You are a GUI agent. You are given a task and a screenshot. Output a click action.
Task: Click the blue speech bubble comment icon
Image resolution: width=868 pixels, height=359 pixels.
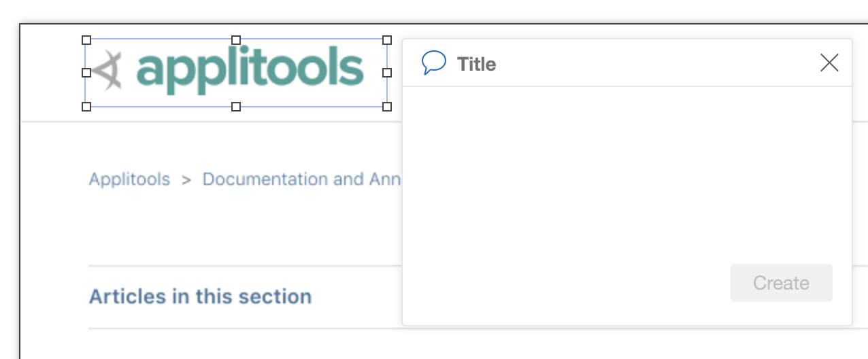pyautogui.click(x=434, y=63)
